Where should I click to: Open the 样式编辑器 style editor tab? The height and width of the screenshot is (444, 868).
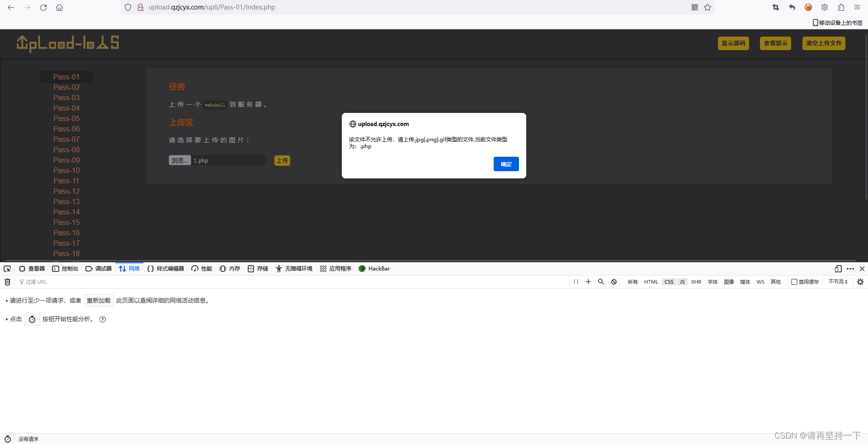point(165,269)
